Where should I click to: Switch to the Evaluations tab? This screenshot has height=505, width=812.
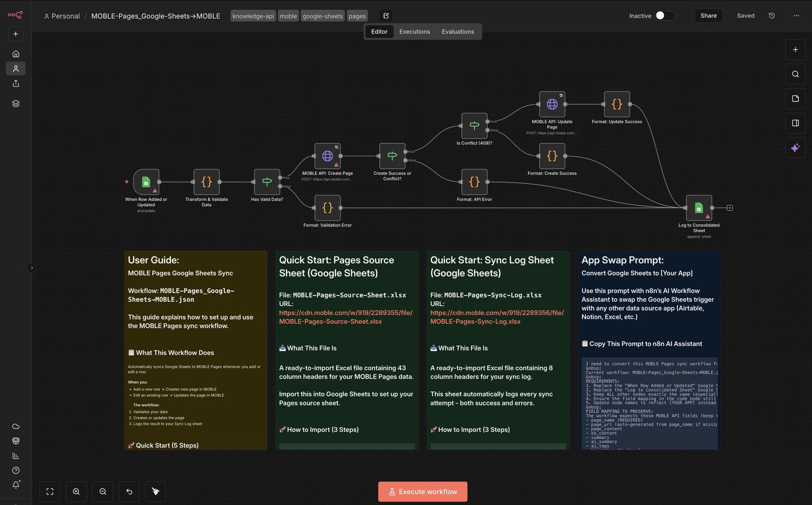pos(457,32)
